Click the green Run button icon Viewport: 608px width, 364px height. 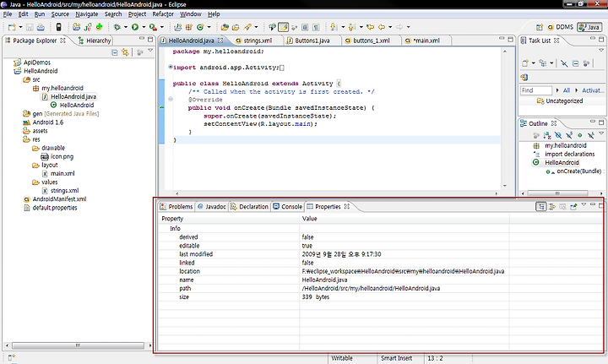point(135,27)
